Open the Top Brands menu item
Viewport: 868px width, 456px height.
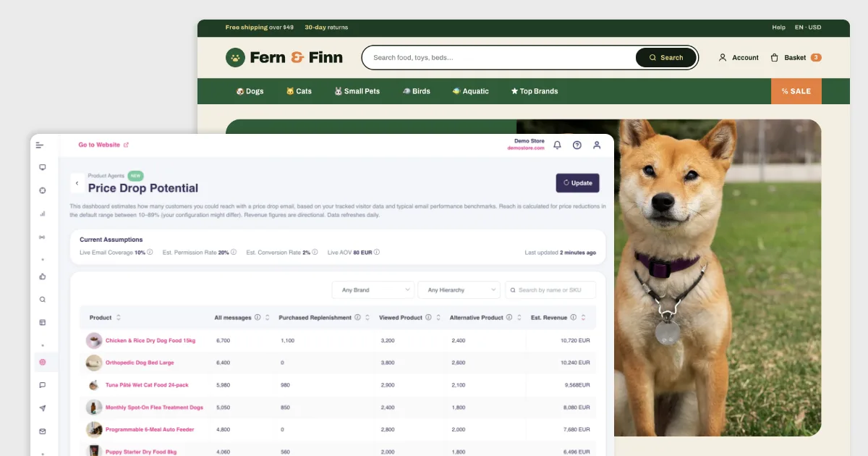[x=535, y=91]
